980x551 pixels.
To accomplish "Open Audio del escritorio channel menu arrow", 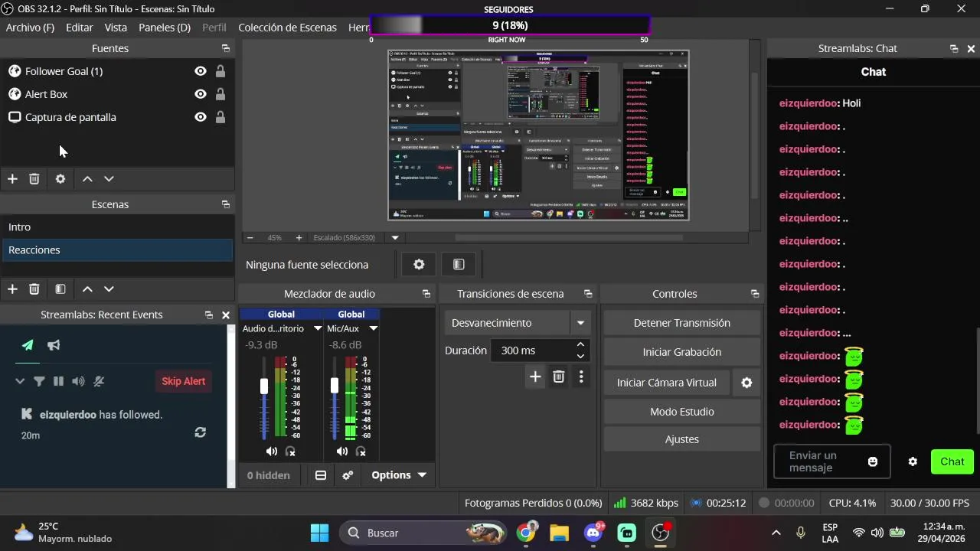I will (318, 328).
